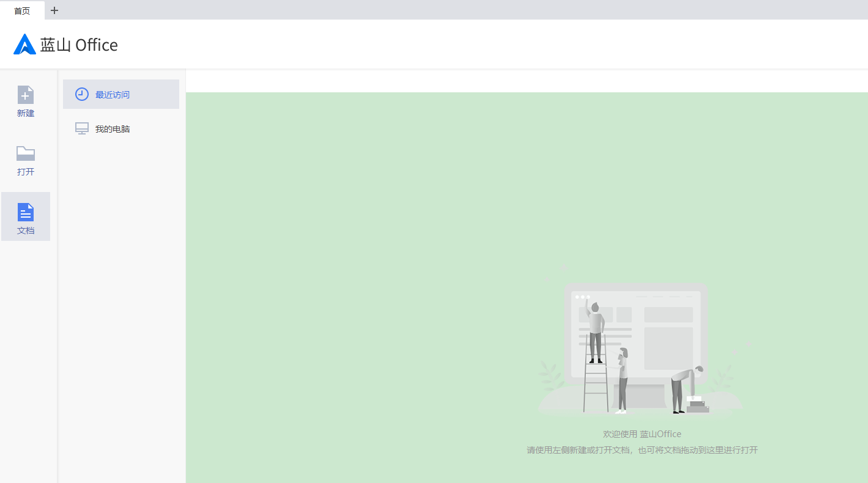Add a new tab with plus button
The width and height of the screenshot is (868, 483).
[54, 10]
